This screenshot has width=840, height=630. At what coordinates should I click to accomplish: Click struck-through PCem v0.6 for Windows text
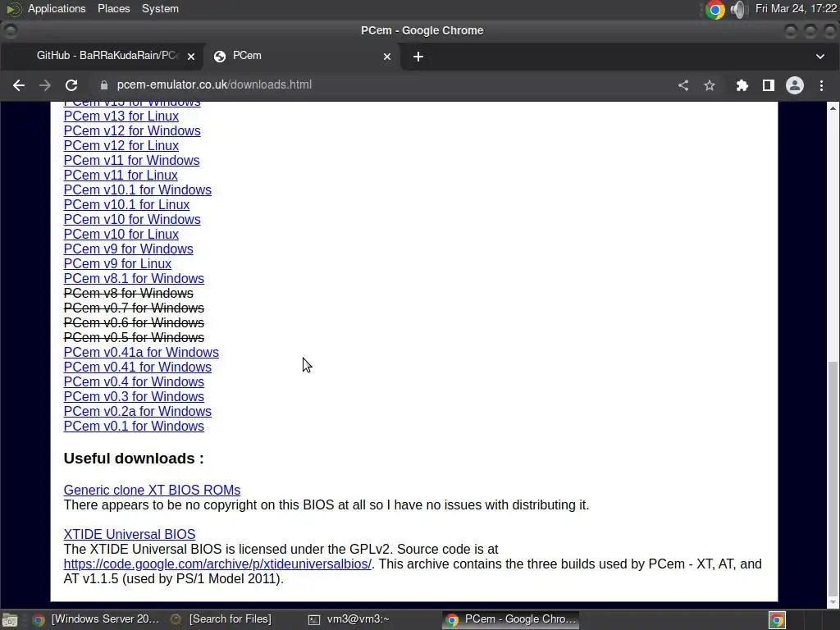point(134,323)
